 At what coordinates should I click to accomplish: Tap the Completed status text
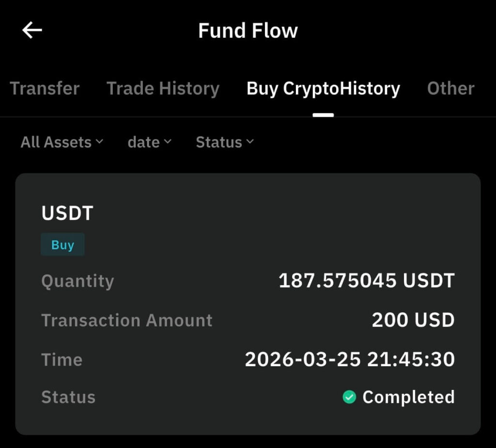[408, 397]
